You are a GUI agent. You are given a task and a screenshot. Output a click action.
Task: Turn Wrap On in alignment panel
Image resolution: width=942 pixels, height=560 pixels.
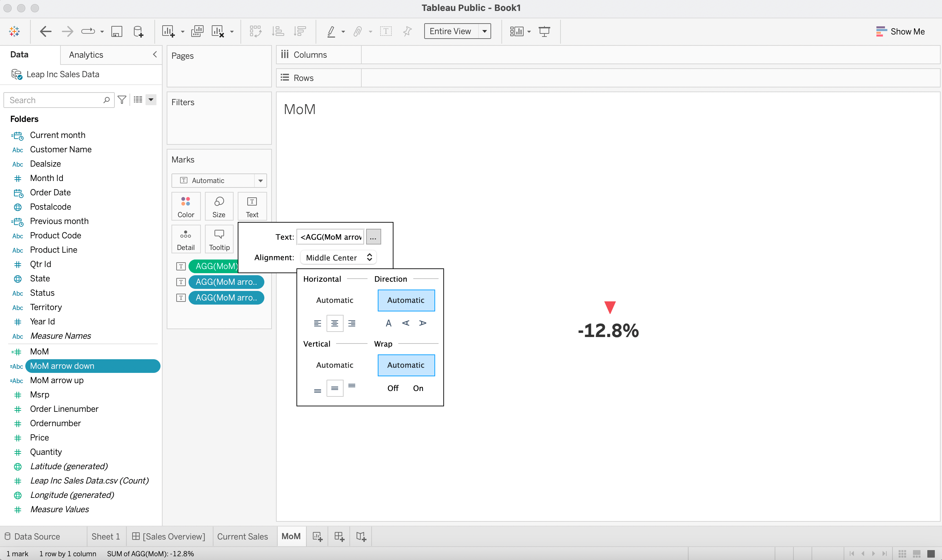pyautogui.click(x=418, y=388)
